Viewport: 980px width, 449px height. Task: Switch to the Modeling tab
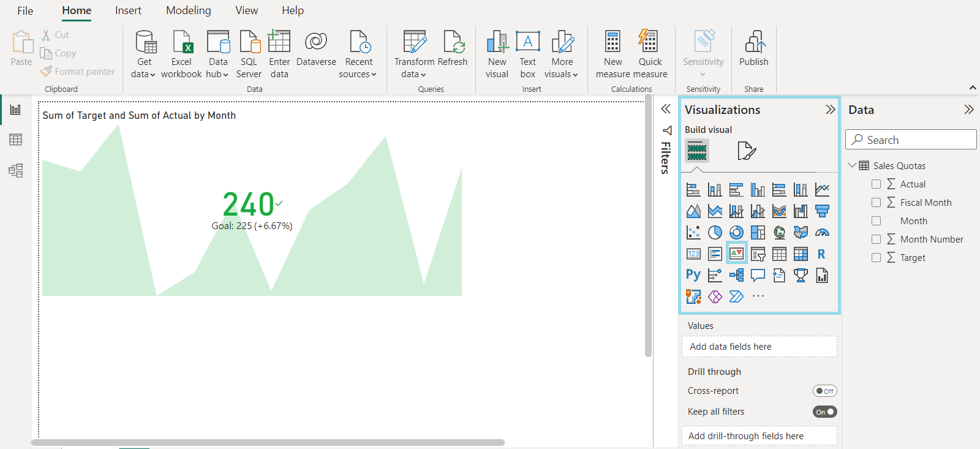(x=189, y=10)
